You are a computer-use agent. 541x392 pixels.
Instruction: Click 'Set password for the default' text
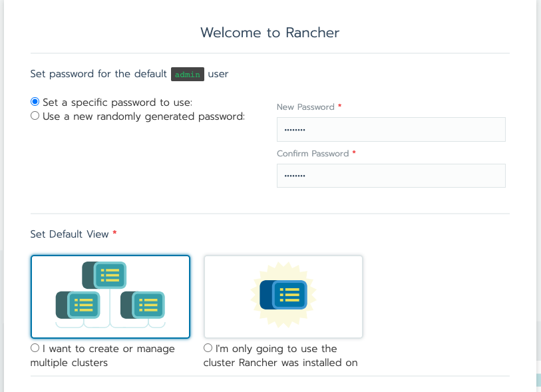[x=98, y=74]
